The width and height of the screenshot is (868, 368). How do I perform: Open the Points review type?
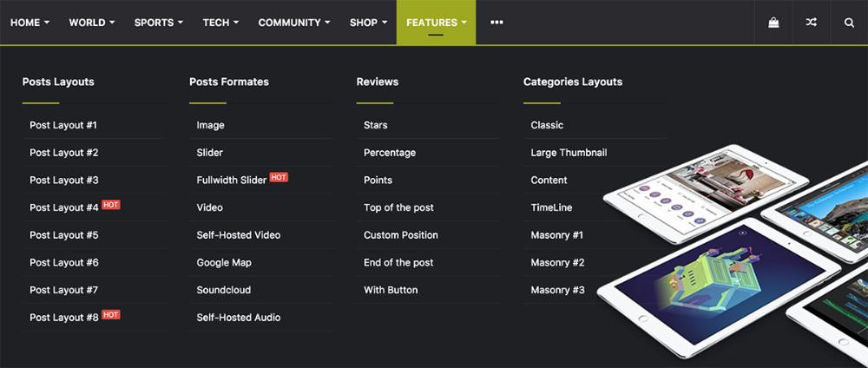(378, 181)
